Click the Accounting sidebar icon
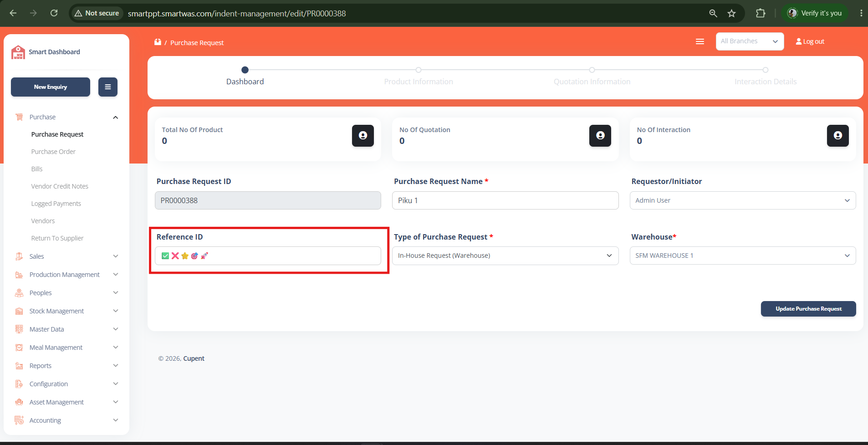 point(19,420)
